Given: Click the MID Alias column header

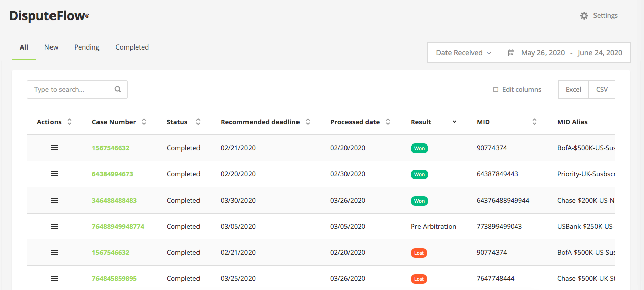Looking at the screenshot, I should pyautogui.click(x=572, y=122).
